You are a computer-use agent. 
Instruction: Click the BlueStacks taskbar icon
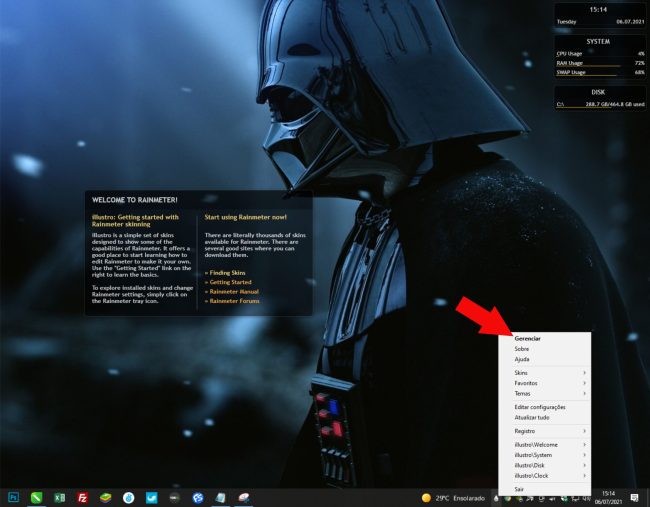[105, 497]
